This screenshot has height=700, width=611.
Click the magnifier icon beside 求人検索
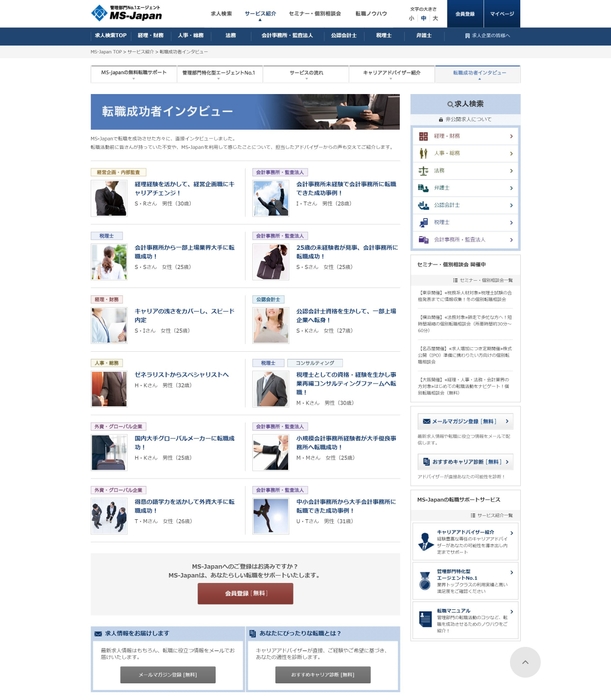(450, 104)
